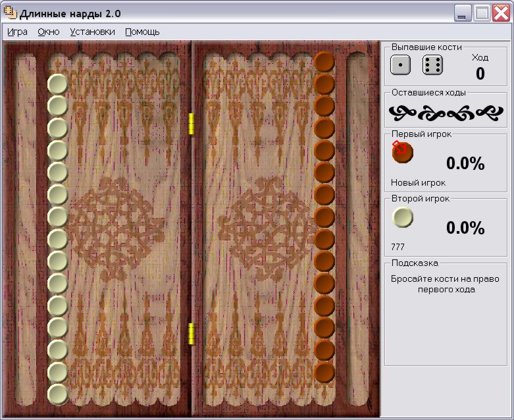Click the bottommost cream checker on the board

(58, 394)
